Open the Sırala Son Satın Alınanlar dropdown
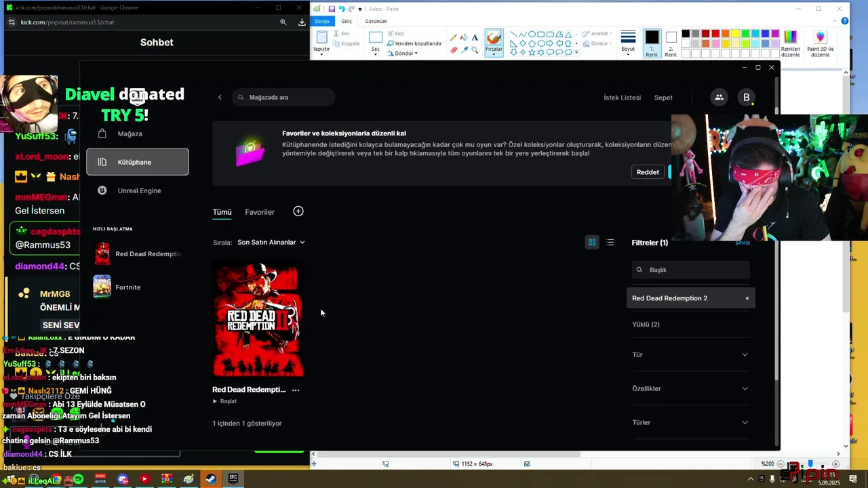868x488 pixels. (271, 242)
